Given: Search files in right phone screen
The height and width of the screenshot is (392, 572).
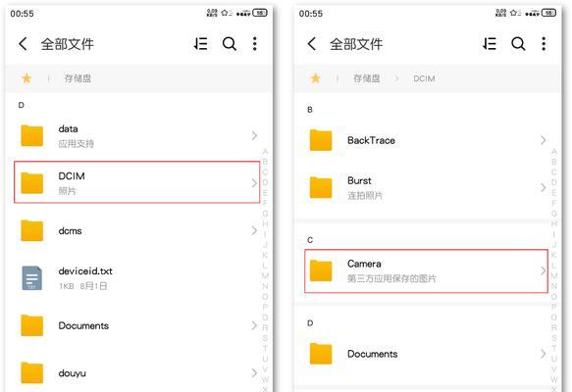Looking at the screenshot, I should tap(518, 44).
